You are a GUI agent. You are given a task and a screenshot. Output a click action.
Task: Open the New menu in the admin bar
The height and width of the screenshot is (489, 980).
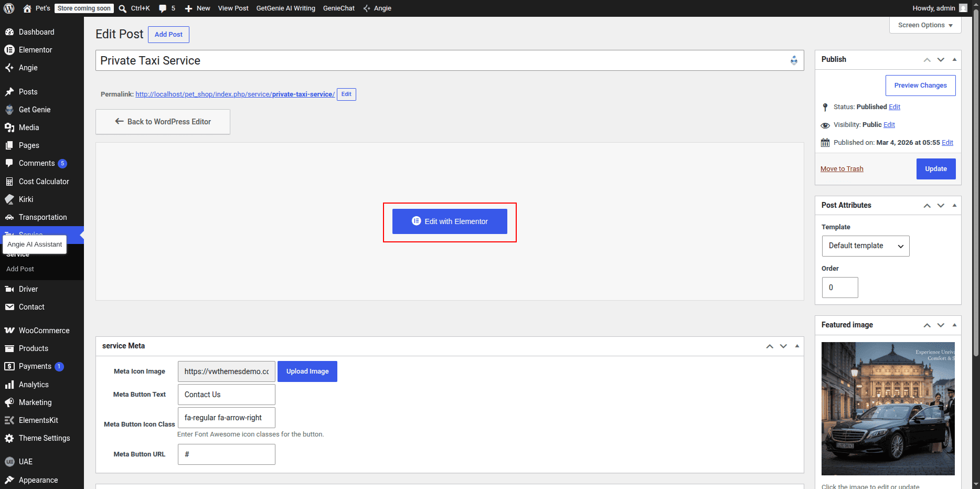[197, 8]
